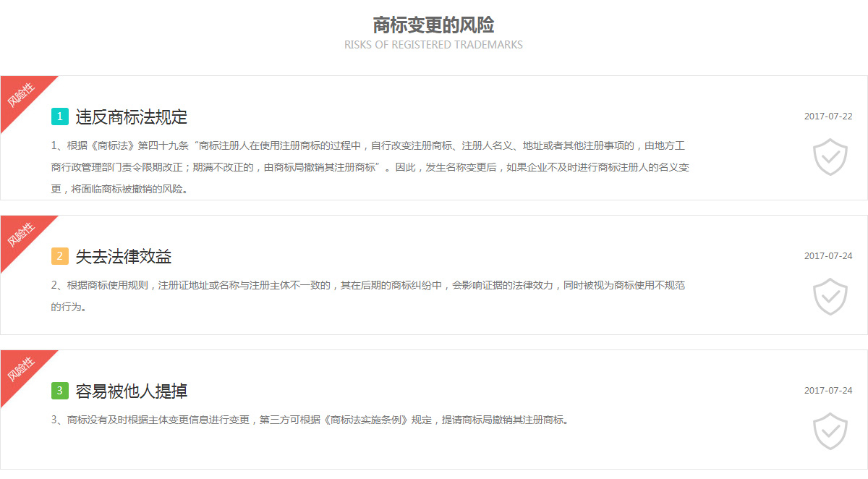868x479 pixels.
Task: Click the shield checkmark icon in 违反商标法规定 card
Action: [830, 157]
